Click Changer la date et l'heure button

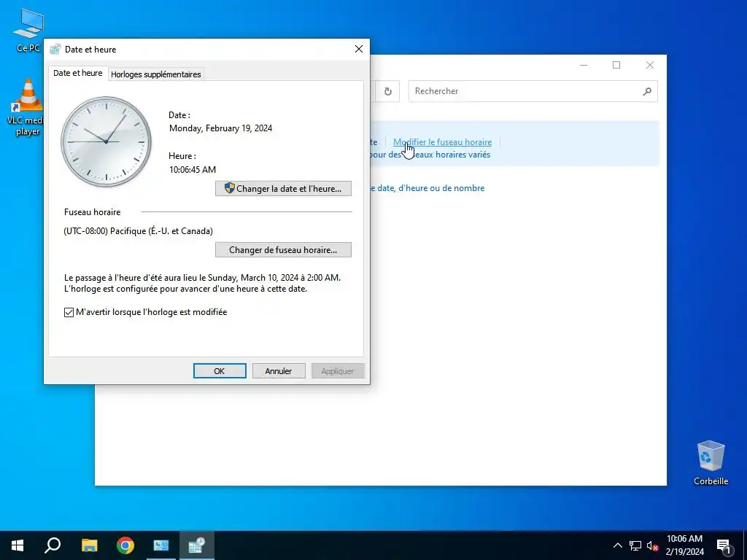[x=283, y=189]
